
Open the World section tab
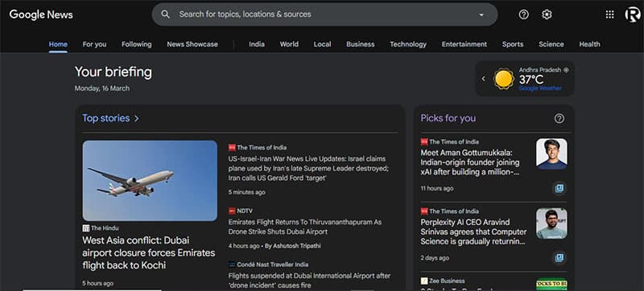[289, 44]
